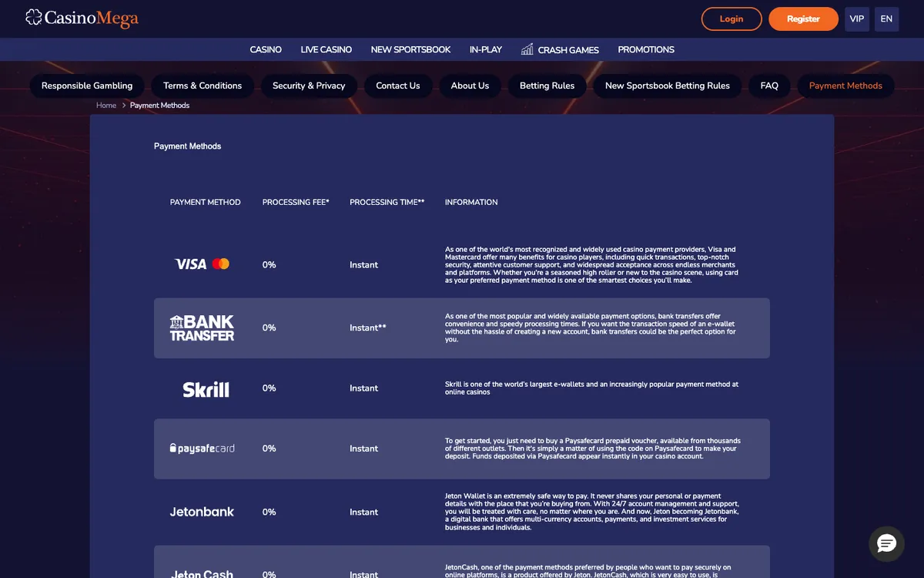Click the Jeton Wallet description paragraph

591,512
